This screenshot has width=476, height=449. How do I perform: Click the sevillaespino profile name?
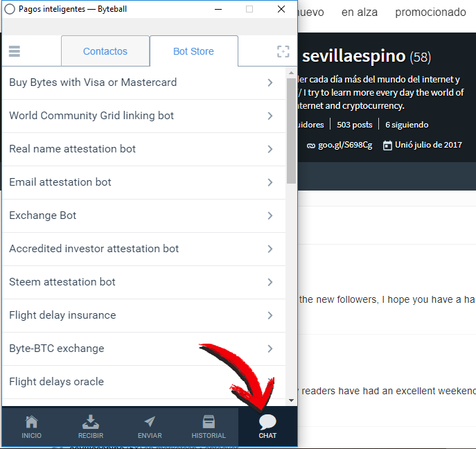pyautogui.click(x=353, y=56)
